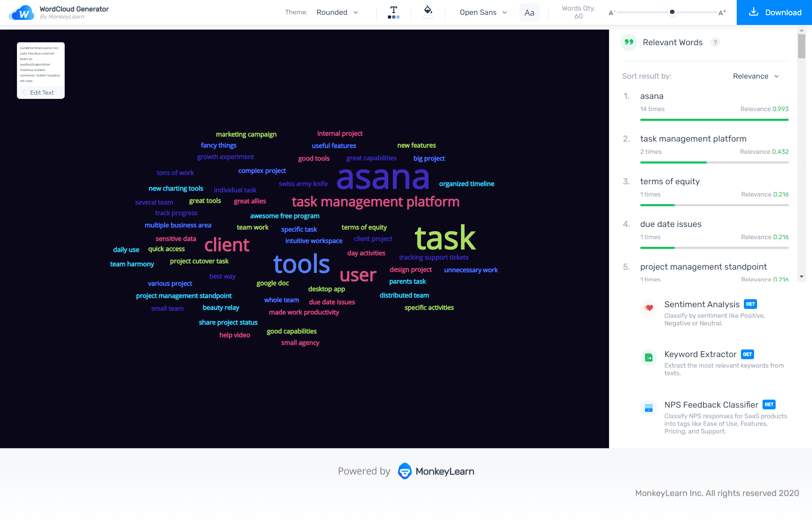Click the scroll down arrow in the words panel
Viewport: 812px width, 524px height.
[801, 277]
